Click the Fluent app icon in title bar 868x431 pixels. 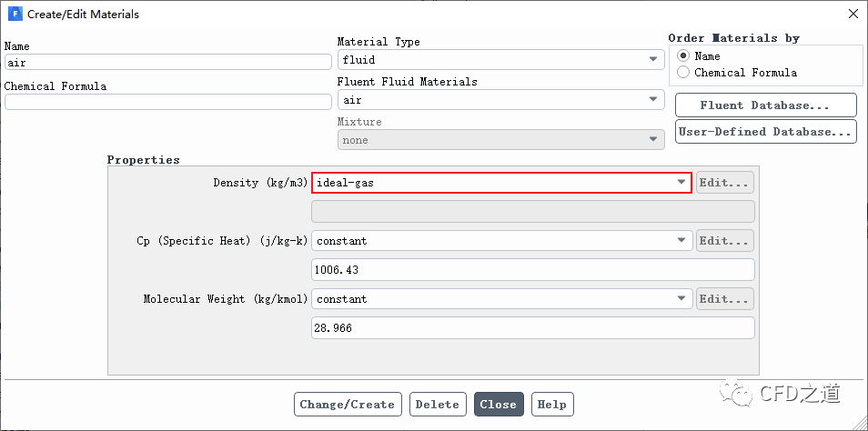(x=15, y=15)
